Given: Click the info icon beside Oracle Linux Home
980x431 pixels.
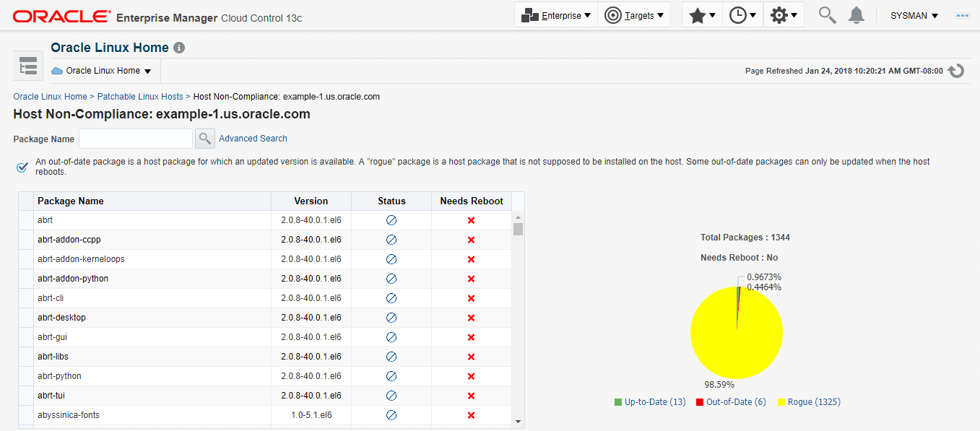Looking at the screenshot, I should (x=179, y=48).
